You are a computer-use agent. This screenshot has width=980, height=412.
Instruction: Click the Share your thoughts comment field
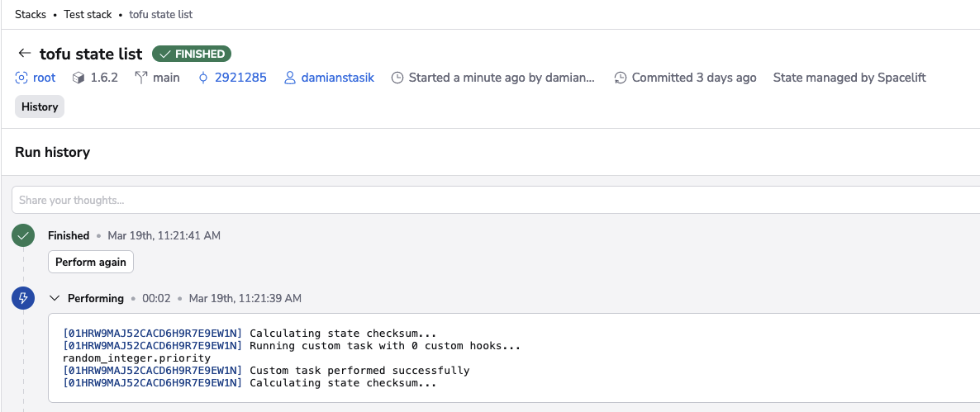(x=496, y=200)
